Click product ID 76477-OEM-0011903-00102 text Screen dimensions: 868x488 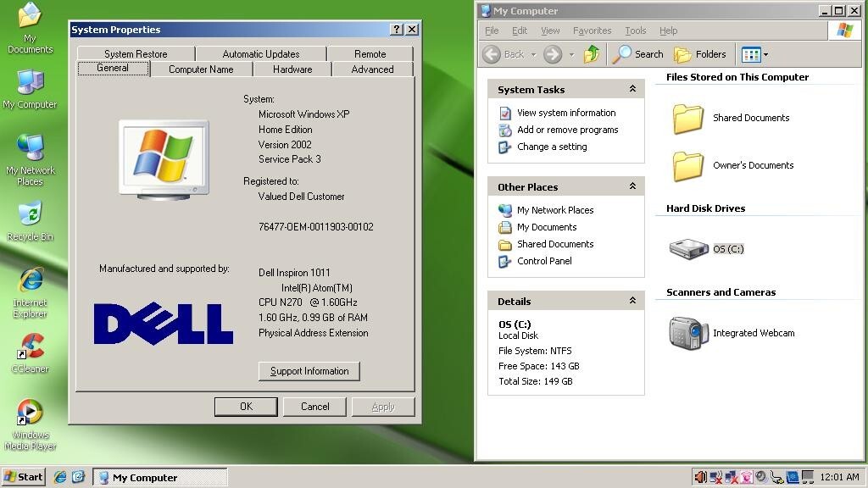coord(315,227)
